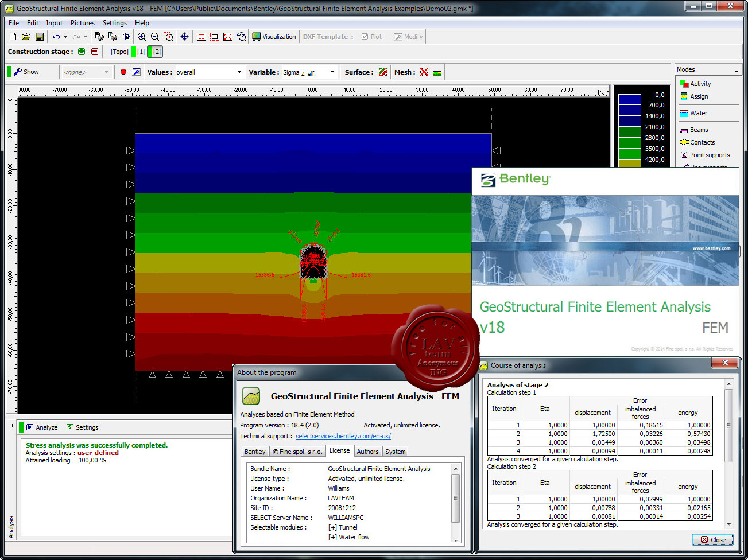Close the Course of analysis dialog
This screenshot has width=748, height=560.
[712, 540]
